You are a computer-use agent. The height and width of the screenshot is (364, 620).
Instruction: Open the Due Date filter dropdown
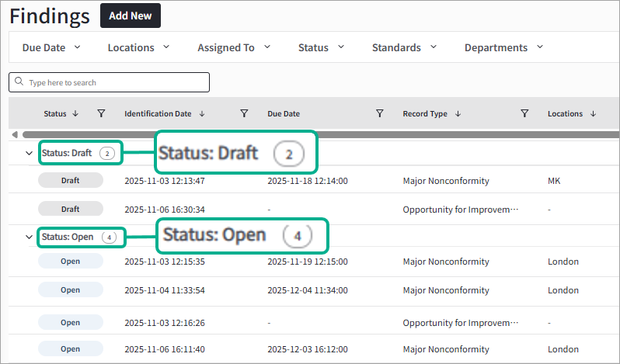51,47
